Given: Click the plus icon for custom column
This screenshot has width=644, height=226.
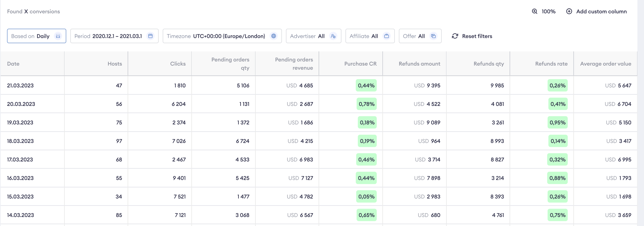Looking at the screenshot, I should click(x=569, y=11).
